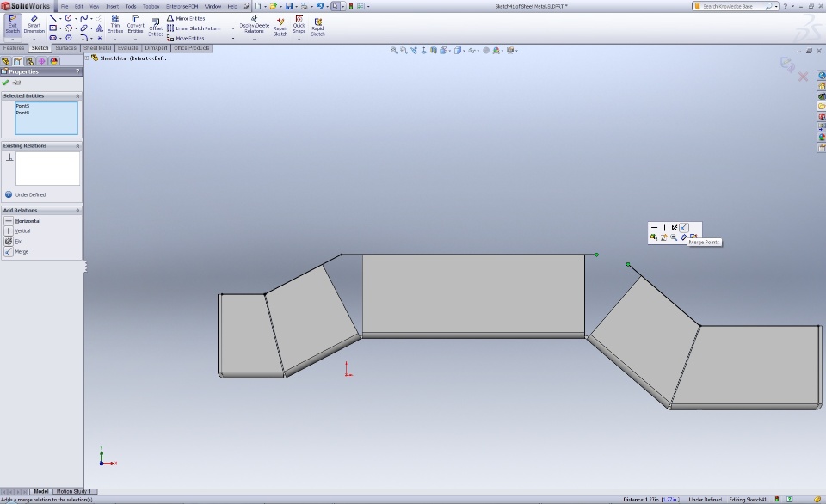Viewport: 826px width, 504px height.
Task: Run the Repair Sketch tool
Action: pyautogui.click(x=280, y=27)
